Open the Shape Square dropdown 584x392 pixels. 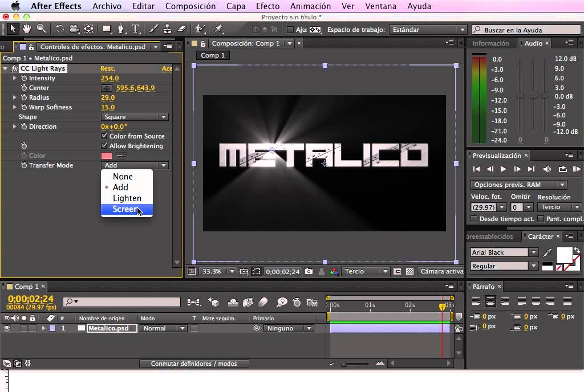click(135, 117)
